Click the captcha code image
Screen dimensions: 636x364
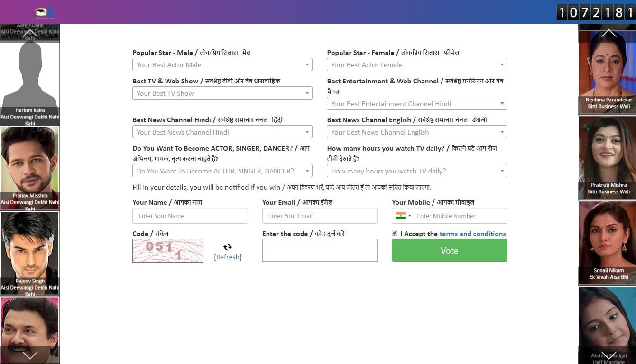tap(168, 251)
